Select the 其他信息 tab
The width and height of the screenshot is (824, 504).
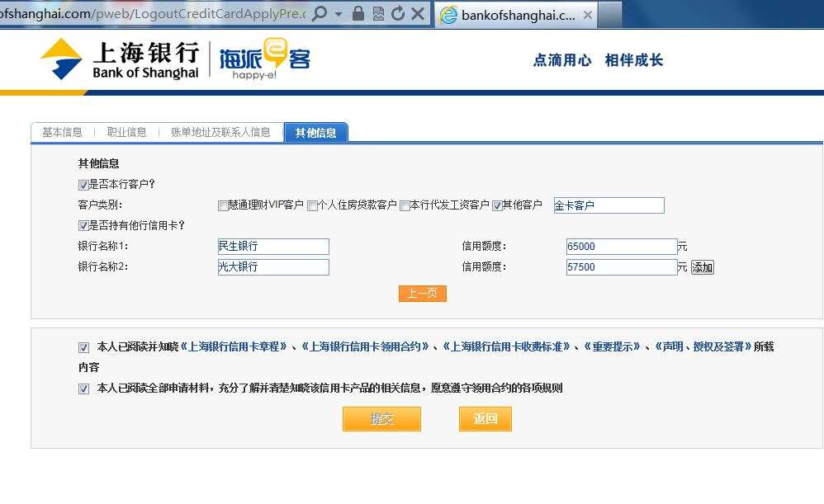point(316,132)
